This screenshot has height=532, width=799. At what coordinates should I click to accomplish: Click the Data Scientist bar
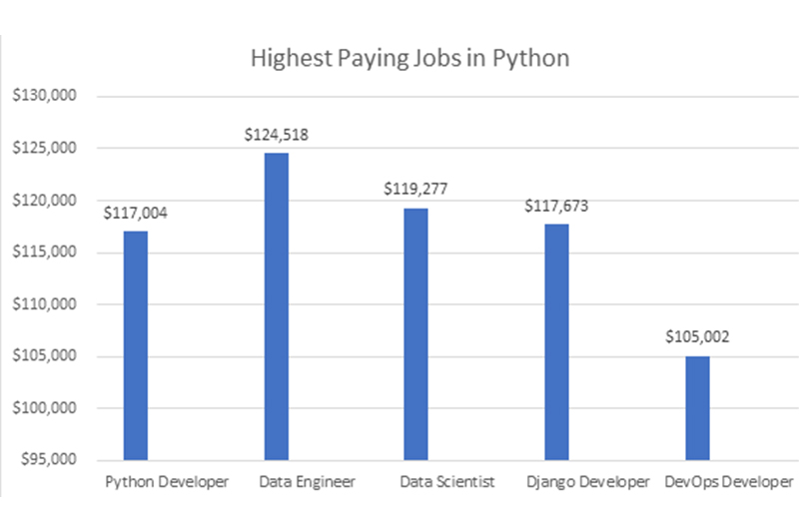tap(415, 333)
